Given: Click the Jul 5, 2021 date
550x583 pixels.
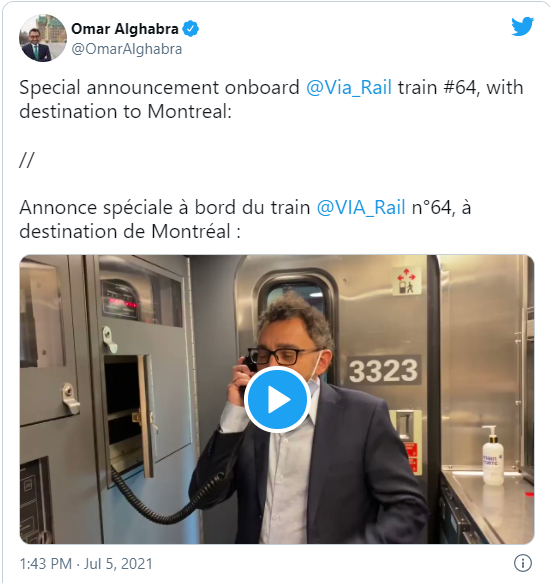Looking at the screenshot, I should click(x=118, y=564).
